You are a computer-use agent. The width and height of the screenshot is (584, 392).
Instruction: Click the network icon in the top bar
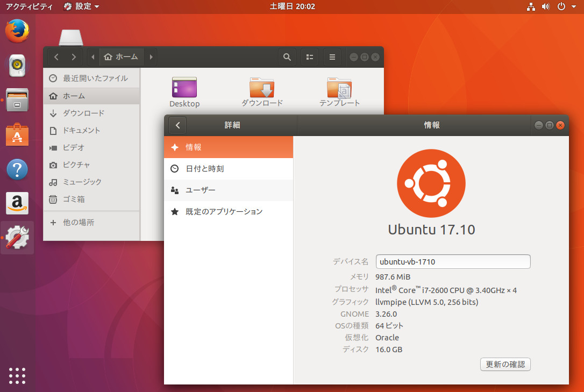click(530, 6)
